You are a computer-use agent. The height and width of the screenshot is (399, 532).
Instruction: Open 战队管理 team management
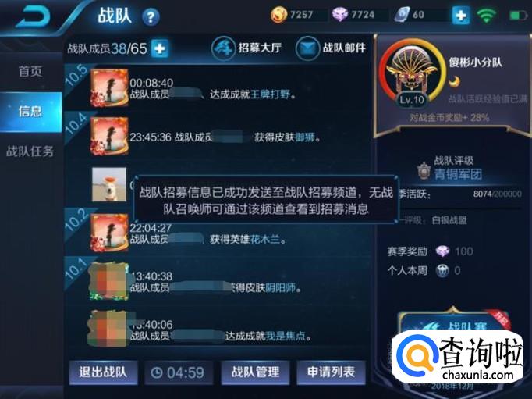click(x=255, y=372)
